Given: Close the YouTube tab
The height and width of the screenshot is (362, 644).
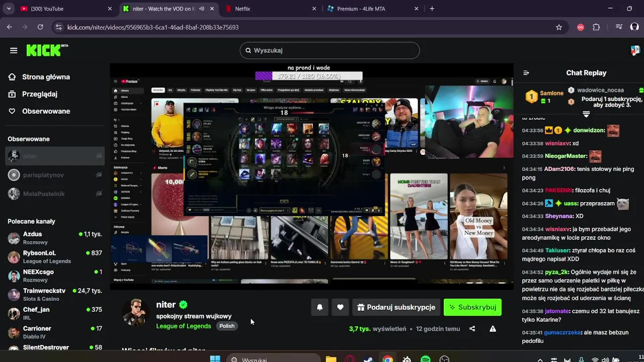Looking at the screenshot, I should (110, 9).
